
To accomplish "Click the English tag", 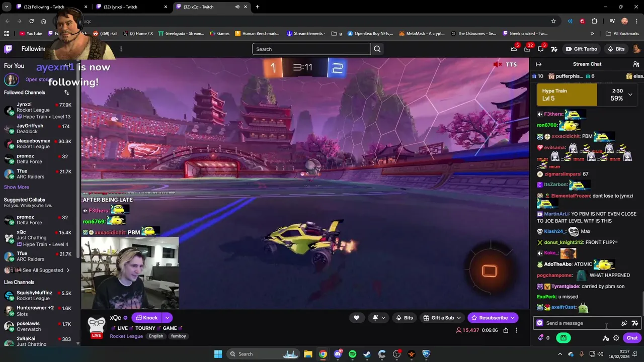I will (x=156, y=336).
